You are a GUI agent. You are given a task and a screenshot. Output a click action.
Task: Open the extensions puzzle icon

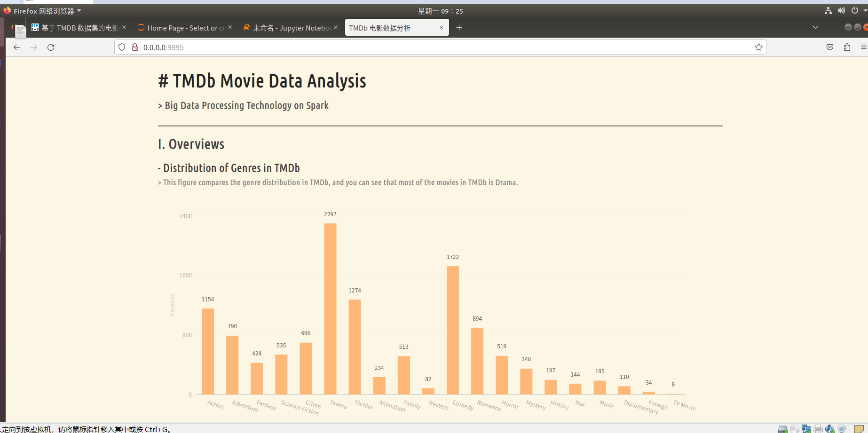point(847,47)
